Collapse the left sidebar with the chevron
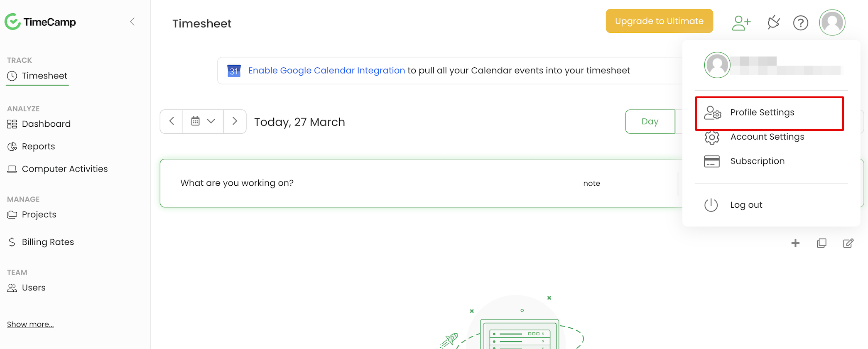868x349 pixels. pos(132,22)
